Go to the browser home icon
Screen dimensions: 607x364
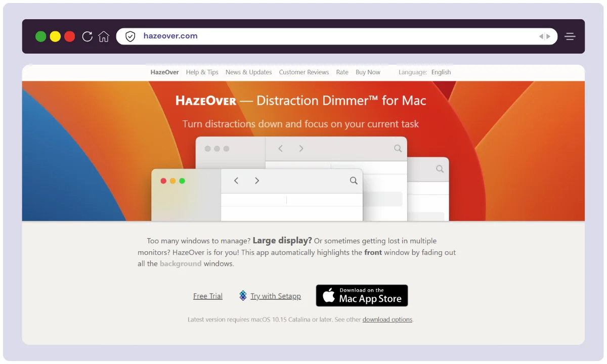tap(104, 36)
